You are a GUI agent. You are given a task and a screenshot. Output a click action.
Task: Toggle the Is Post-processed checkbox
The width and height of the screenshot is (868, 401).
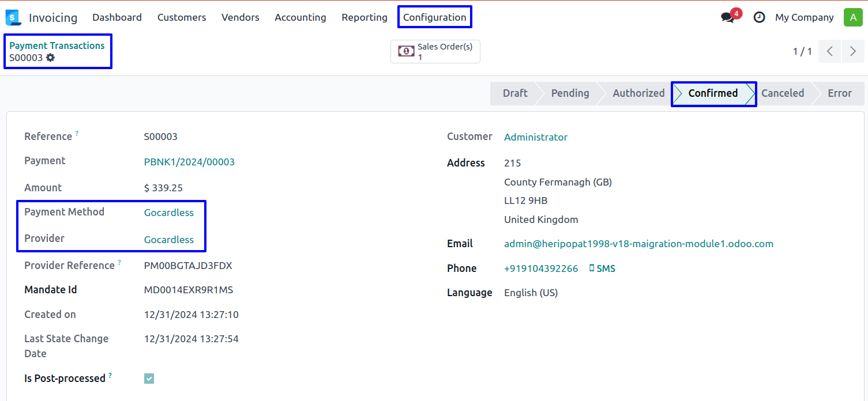[149, 379]
